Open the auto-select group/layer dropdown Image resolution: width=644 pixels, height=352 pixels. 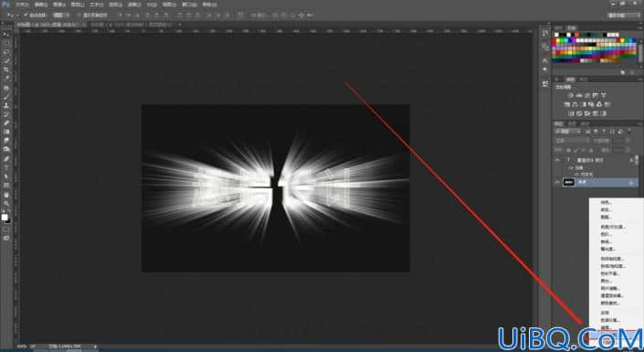[x=60, y=16]
